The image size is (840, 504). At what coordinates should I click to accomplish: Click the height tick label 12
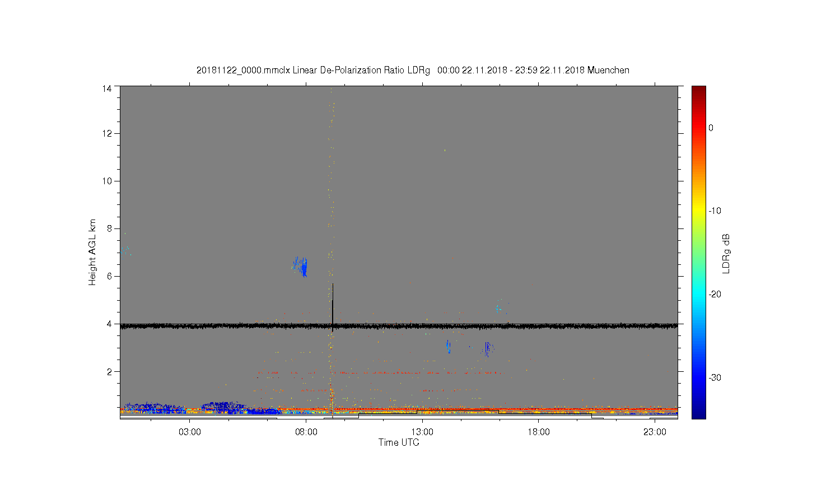106,133
